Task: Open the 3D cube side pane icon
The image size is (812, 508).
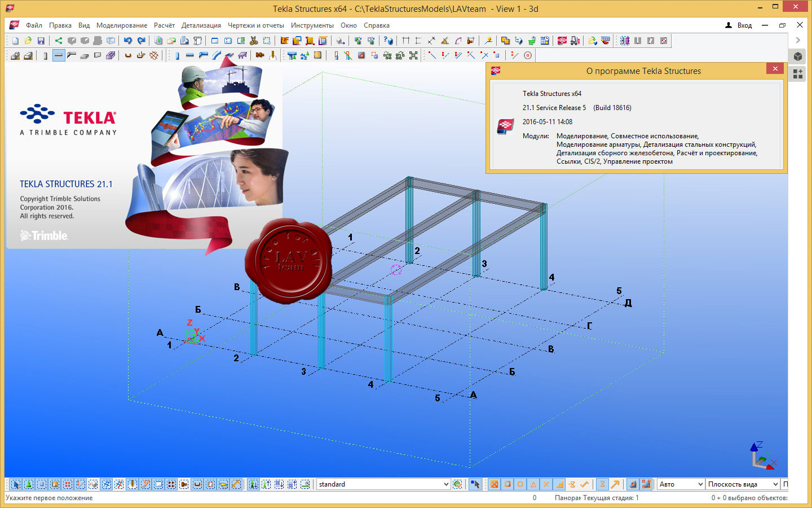Action: click(x=798, y=56)
